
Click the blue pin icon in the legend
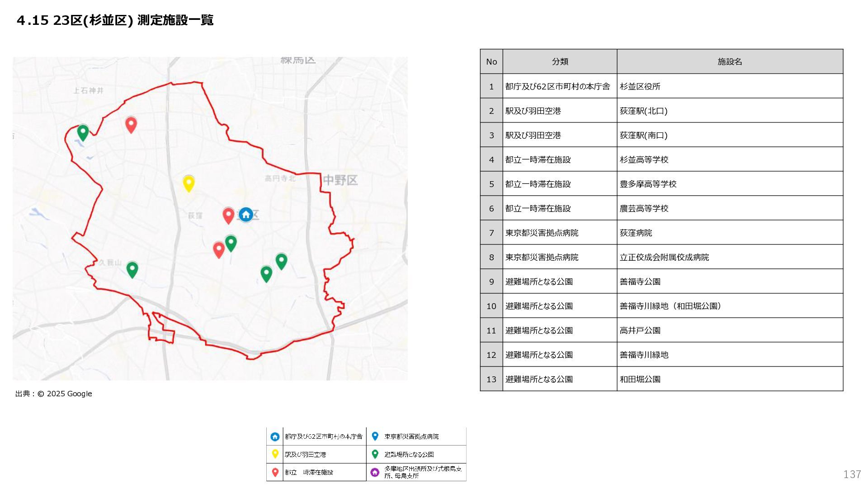375,436
